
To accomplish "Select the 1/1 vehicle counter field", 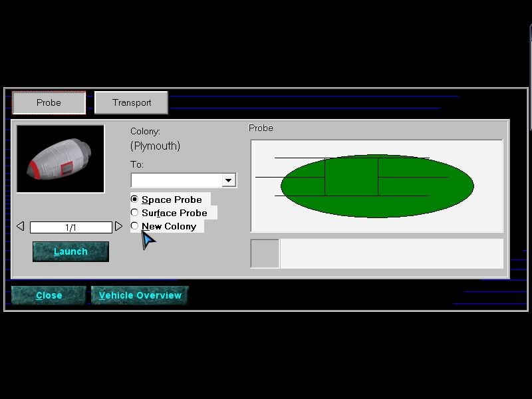I will 70,227.
